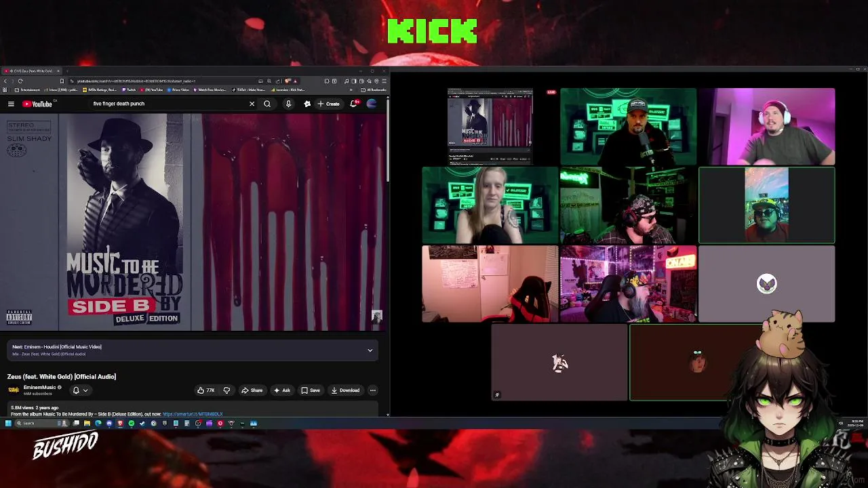Run YouTube search with magnifier button
Image resolution: width=868 pixels, height=488 pixels.
pyautogui.click(x=267, y=104)
